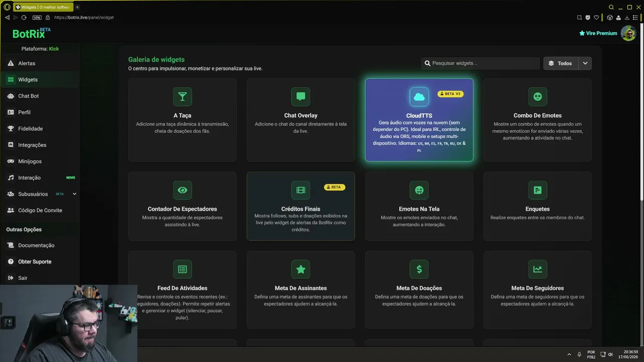The width and height of the screenshot is (644, 362).
Task: Go to Fidelidade in the sidebar
Action: 40,129
